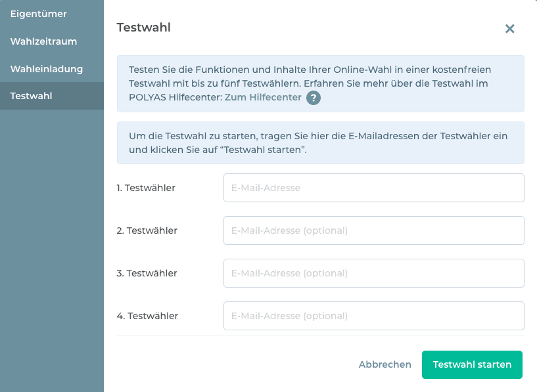Focus the 1. Testwähler e-mail field
Screen dimensions: 537x392
coord(373,188)
